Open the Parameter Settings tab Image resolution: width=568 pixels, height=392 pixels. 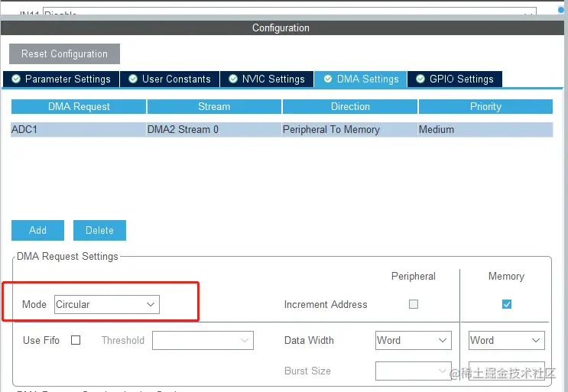click(x=61, y=79)
